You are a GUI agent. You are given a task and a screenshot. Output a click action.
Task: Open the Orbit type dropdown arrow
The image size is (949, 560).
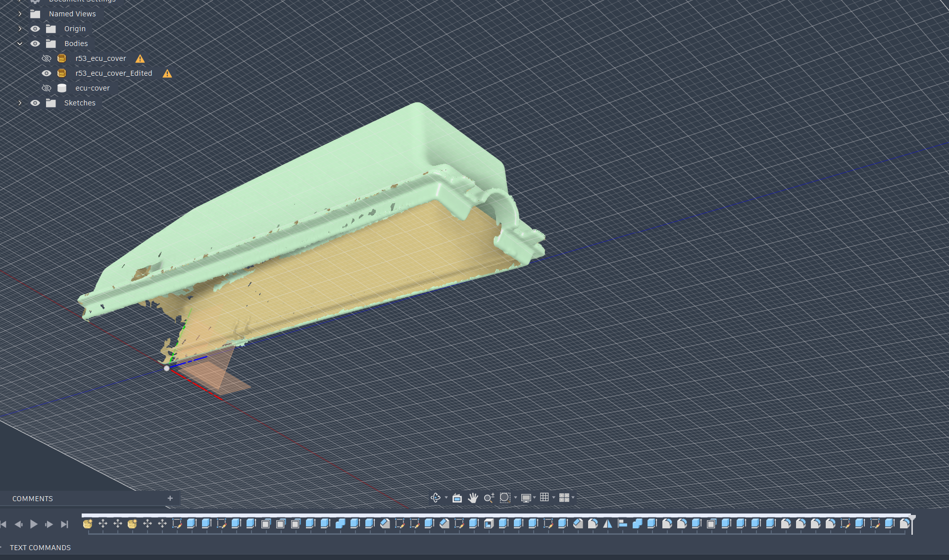pos(446,498)
